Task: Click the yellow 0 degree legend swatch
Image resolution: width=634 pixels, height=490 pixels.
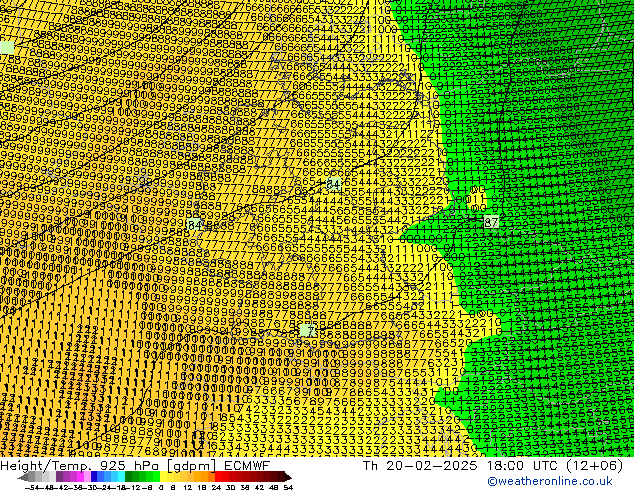Action: 164,476
